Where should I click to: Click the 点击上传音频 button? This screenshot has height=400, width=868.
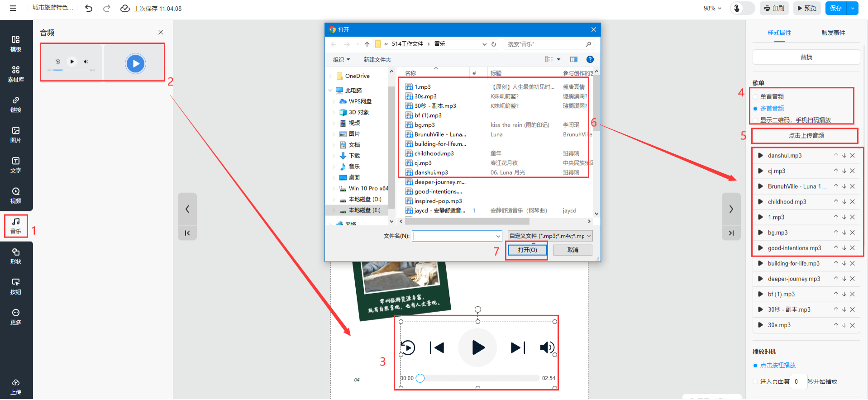(806, 136)
